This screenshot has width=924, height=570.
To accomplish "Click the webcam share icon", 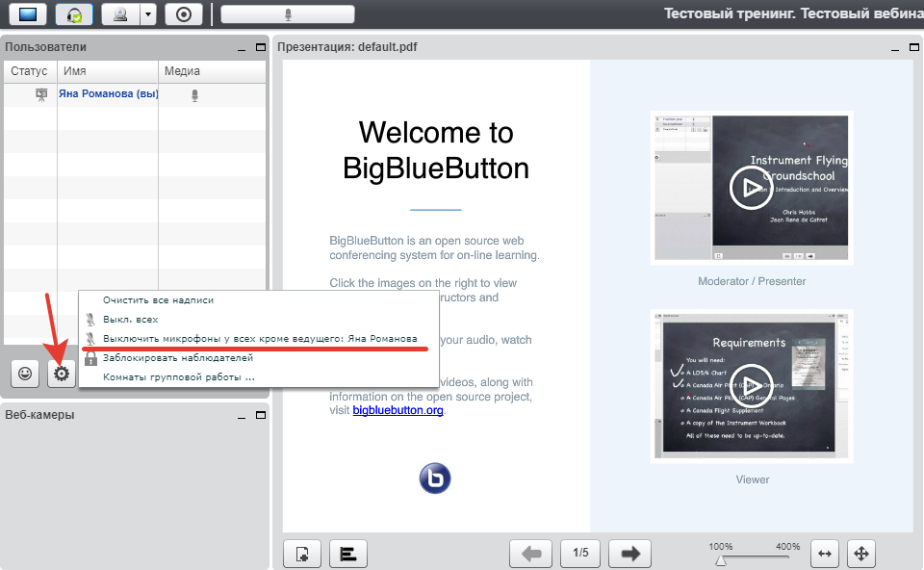I will tap(121, 14).
